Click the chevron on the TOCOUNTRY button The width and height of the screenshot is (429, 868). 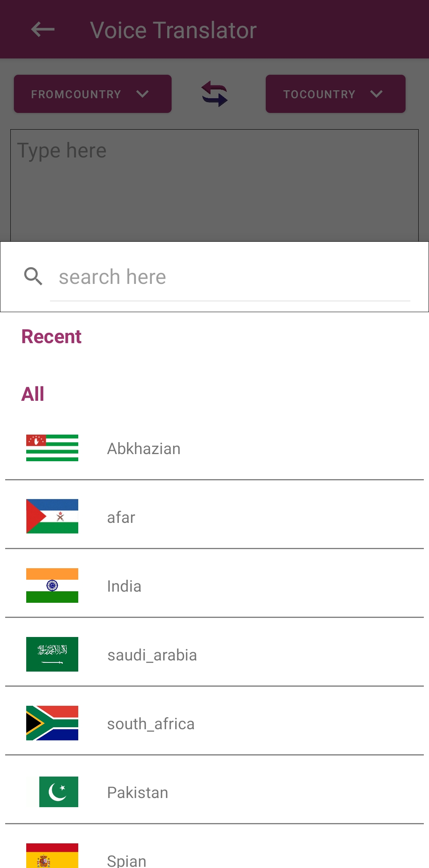(x=376, y=94)
